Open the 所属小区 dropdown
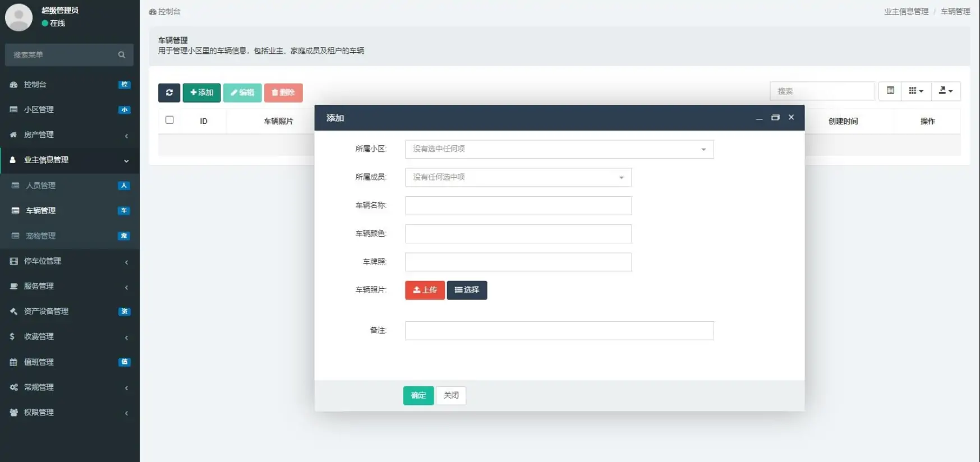980x462 pixels. click(559, 149)
